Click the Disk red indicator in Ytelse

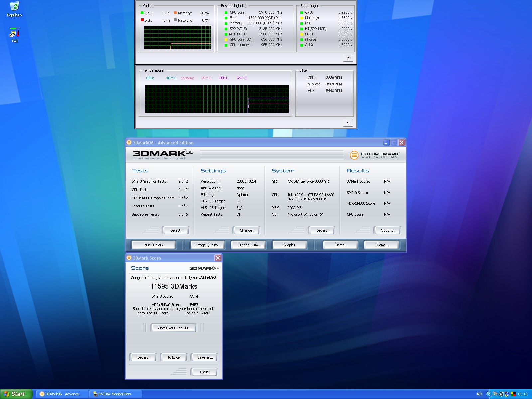[x=142, y=20]
